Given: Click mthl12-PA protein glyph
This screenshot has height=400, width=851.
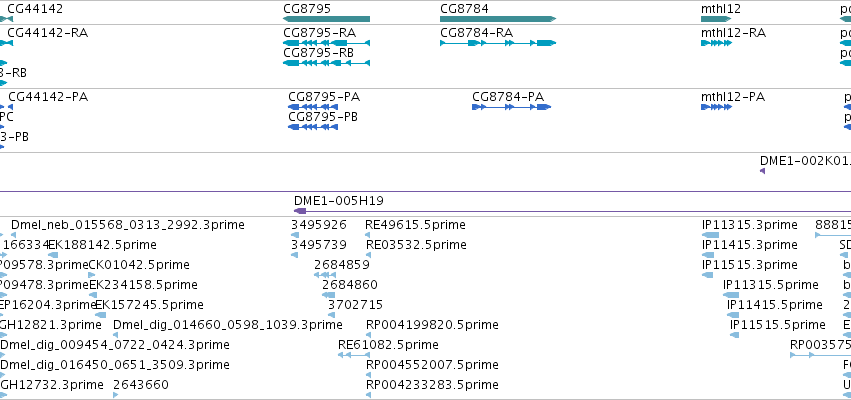Looking at the screenshot, I should pyautogui.click(x=716, y=107).
